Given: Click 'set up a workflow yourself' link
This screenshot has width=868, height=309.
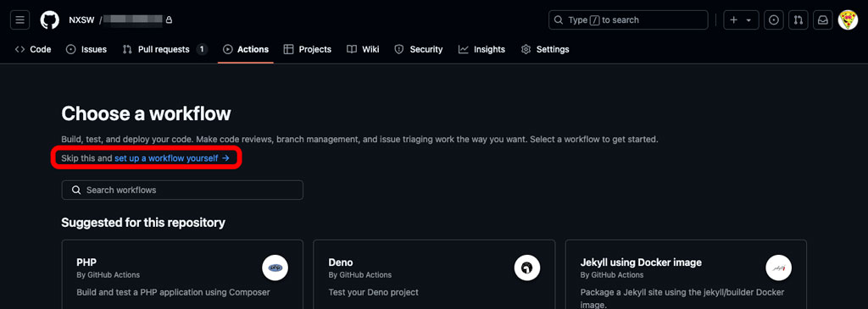Looking at the screenshot, I should tap(171, 158).
